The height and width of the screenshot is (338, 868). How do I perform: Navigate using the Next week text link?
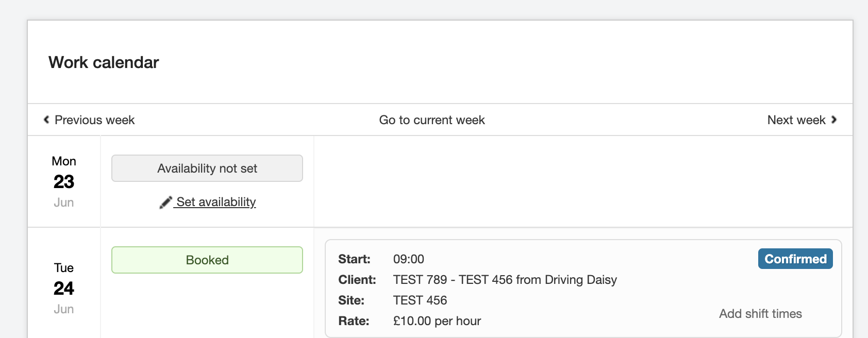click(x=796, y=120)
